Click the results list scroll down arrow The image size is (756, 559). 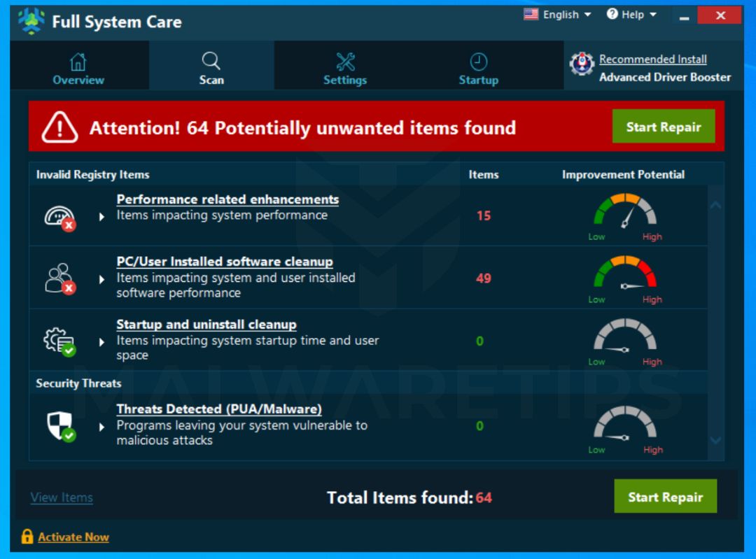point(716,440)
